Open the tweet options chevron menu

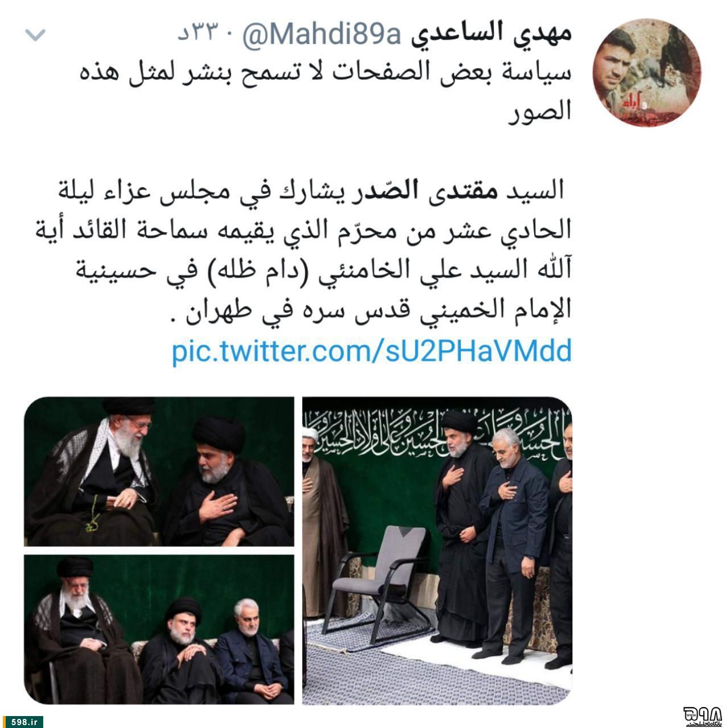[35, 36]
